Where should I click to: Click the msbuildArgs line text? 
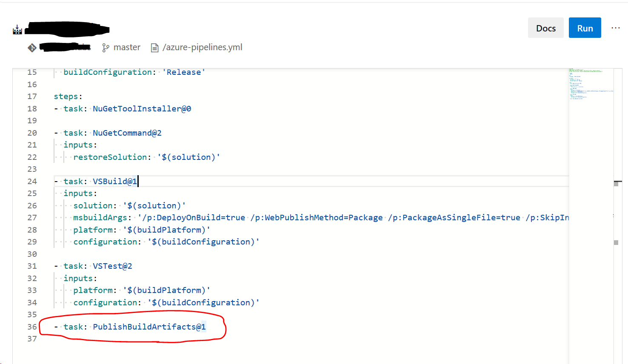[x=321, y=218]
